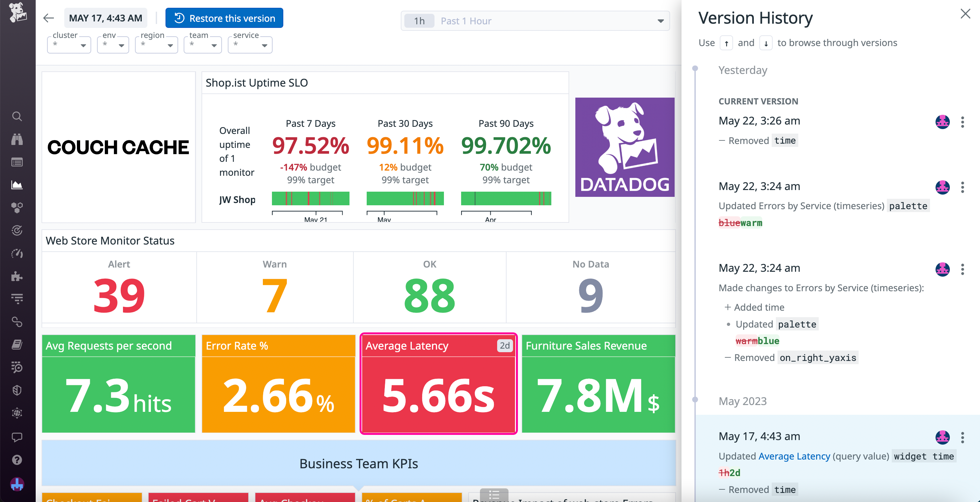
Task: Open the Watchdog binoculars icon in sidebar
Action: [17, 139]
